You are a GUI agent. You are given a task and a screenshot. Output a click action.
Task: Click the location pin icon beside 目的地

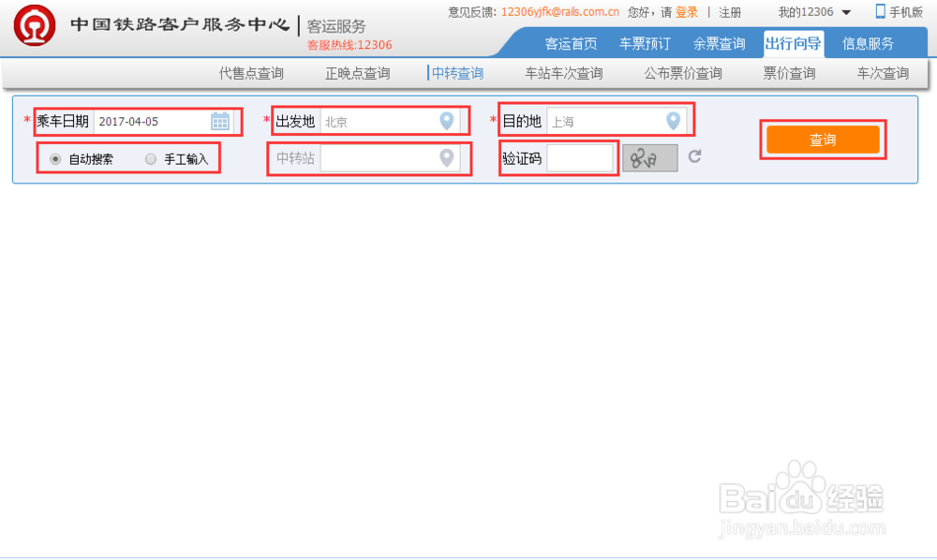(673, 120)
